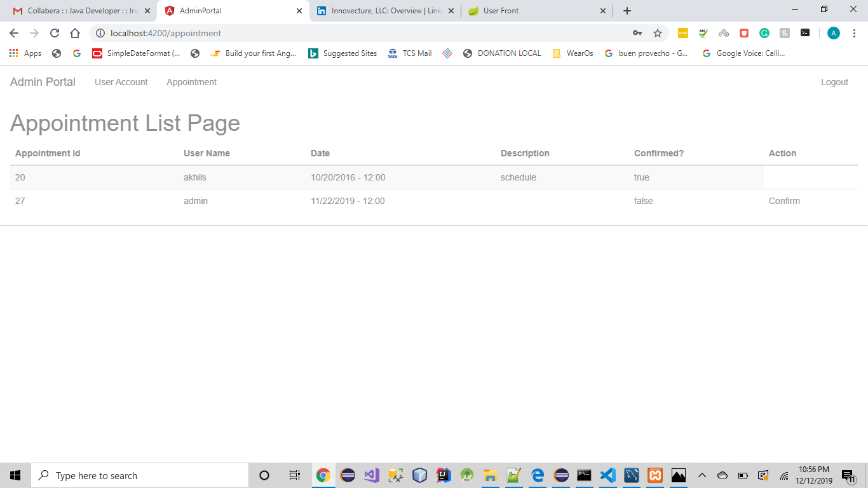The image size is (868, 488).
Task: Close the AdminPortal tab
Action: tap(299, 11)
